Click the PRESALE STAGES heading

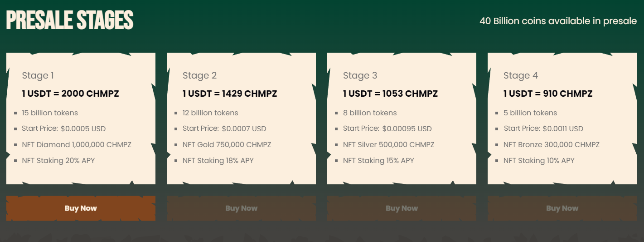pos(70,21)
